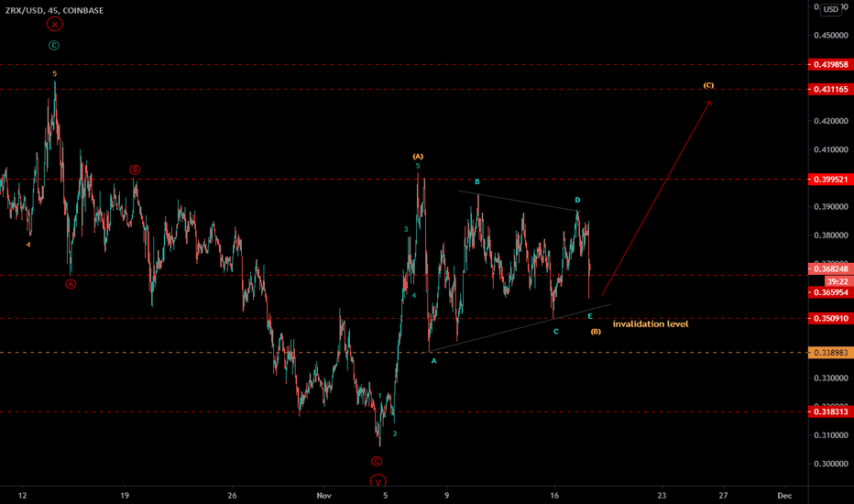Select cyan triangle label D
The image size is (854, 504).
pyautogui.click(x=577, y=201)
